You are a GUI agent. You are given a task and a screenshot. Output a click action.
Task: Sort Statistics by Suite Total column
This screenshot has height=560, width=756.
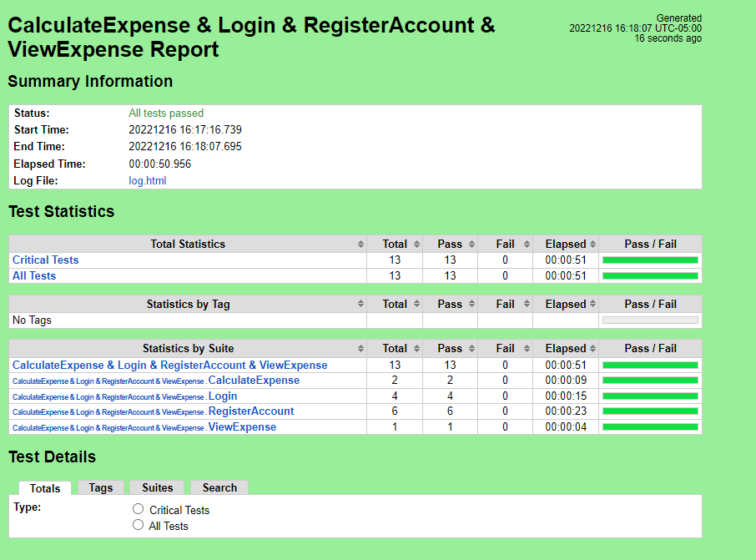click(x=416, y=348)
